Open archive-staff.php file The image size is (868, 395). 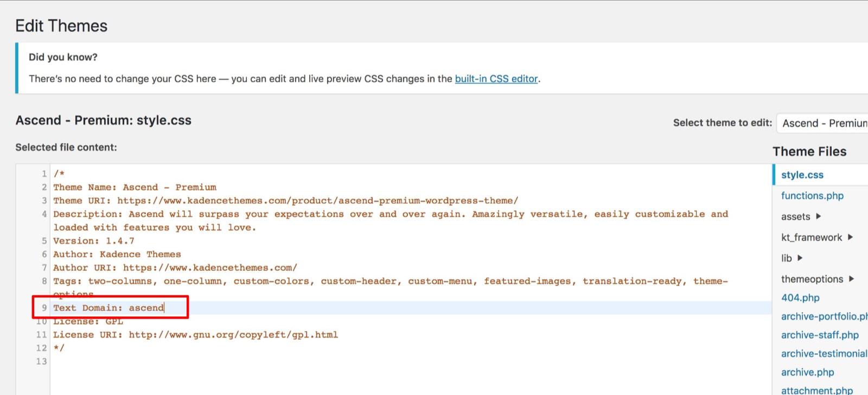[820, 335]
